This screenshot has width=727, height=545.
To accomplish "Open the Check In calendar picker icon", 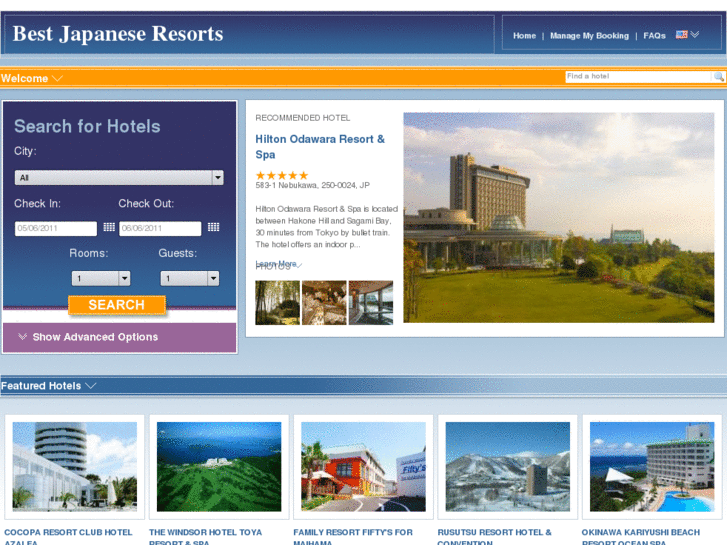I will (109, 227).
